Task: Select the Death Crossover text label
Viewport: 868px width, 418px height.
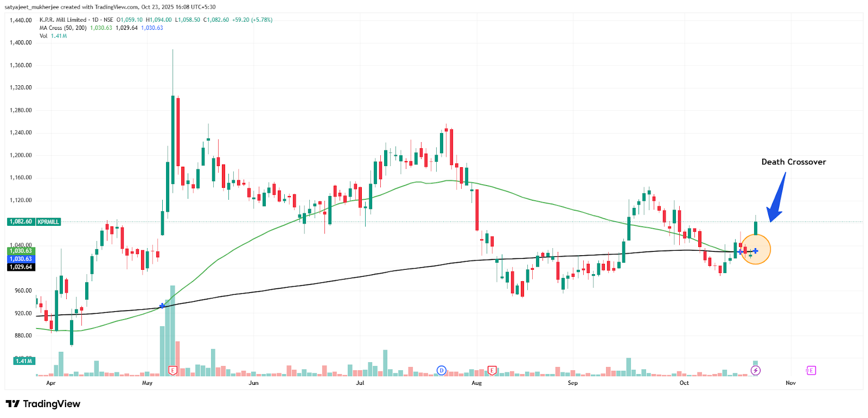Action: tap(793, 162)
